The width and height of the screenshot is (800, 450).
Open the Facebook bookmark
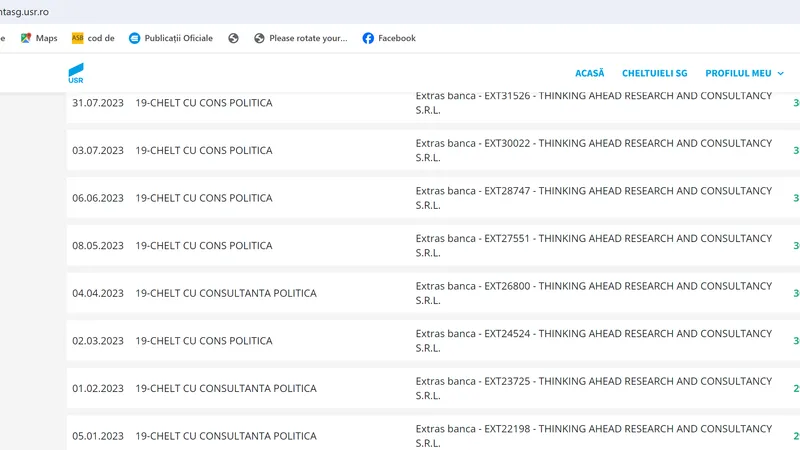(x=389, y=38)
